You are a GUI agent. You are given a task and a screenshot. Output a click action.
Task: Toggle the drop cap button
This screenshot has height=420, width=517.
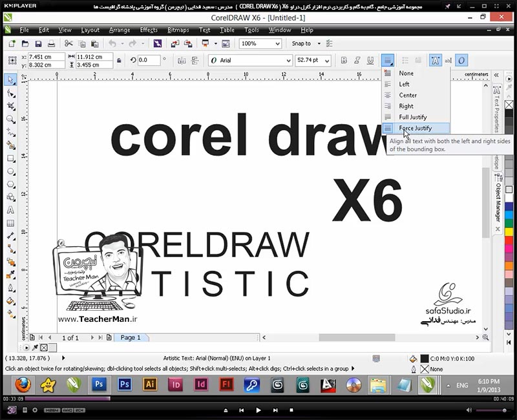418,60
